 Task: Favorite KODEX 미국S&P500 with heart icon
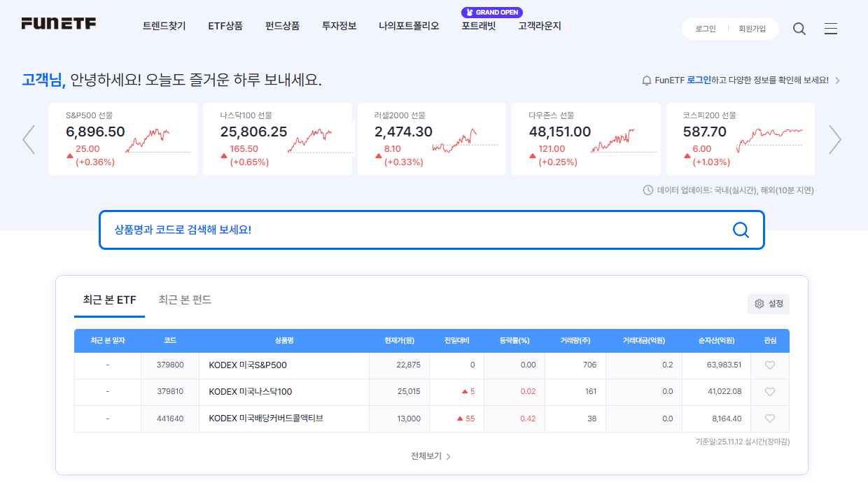770,365
